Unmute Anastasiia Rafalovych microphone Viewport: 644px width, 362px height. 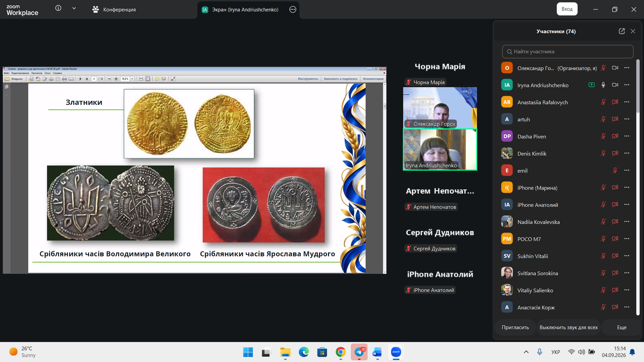603,102
